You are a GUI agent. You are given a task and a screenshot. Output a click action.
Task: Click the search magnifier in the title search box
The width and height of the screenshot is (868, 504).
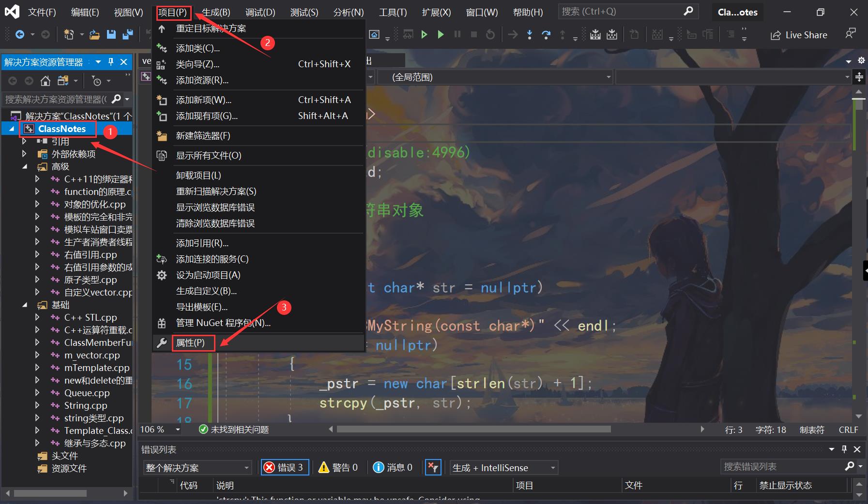tap(688, 11)
